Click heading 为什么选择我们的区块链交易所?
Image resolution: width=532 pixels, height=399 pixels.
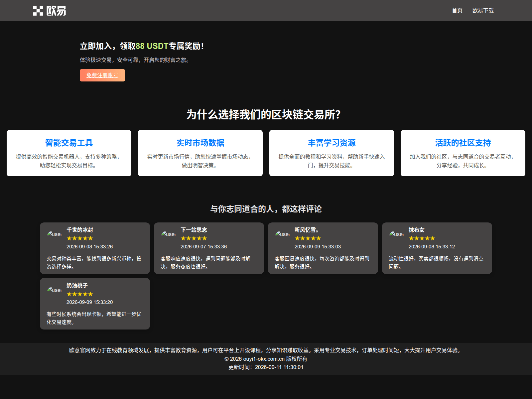[263, 114]
